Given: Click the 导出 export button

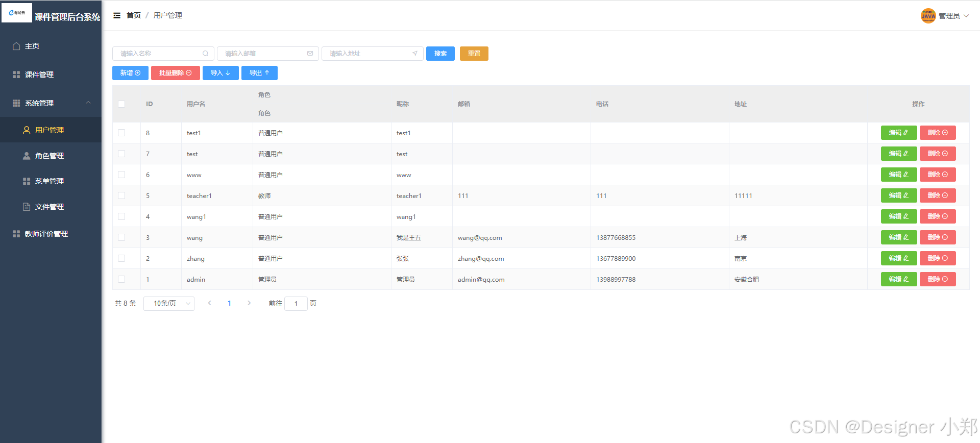Looking at the screenshot, I should tap(259, 73).
